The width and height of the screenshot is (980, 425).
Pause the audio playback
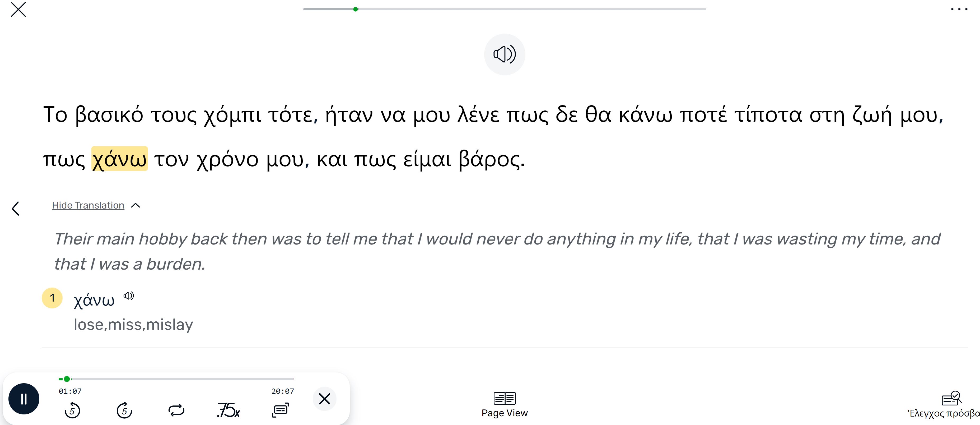click(24, 399)
